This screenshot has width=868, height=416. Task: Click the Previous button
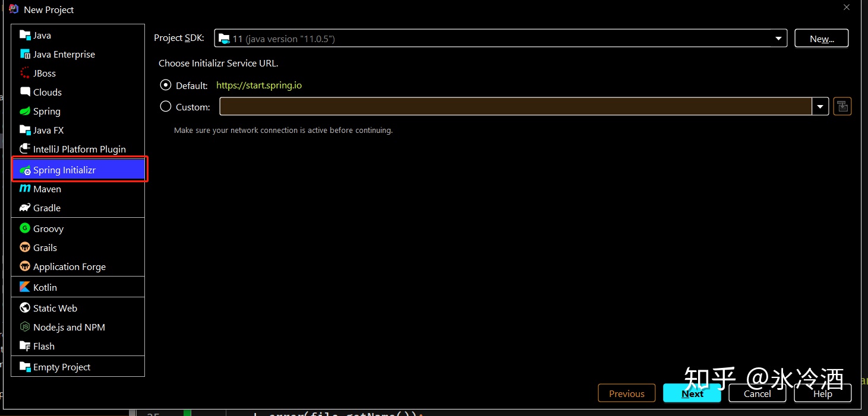(627, 393)
